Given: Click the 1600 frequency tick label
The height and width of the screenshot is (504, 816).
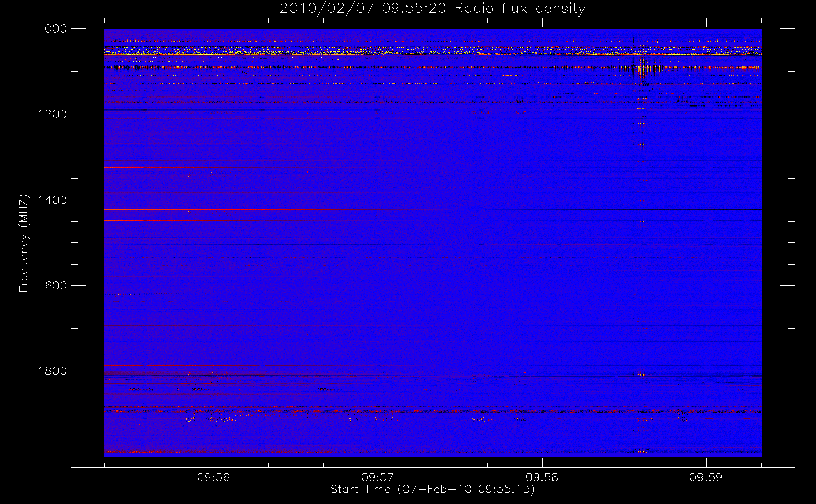Looking at the screenshot, I should (x=52, y=286).
